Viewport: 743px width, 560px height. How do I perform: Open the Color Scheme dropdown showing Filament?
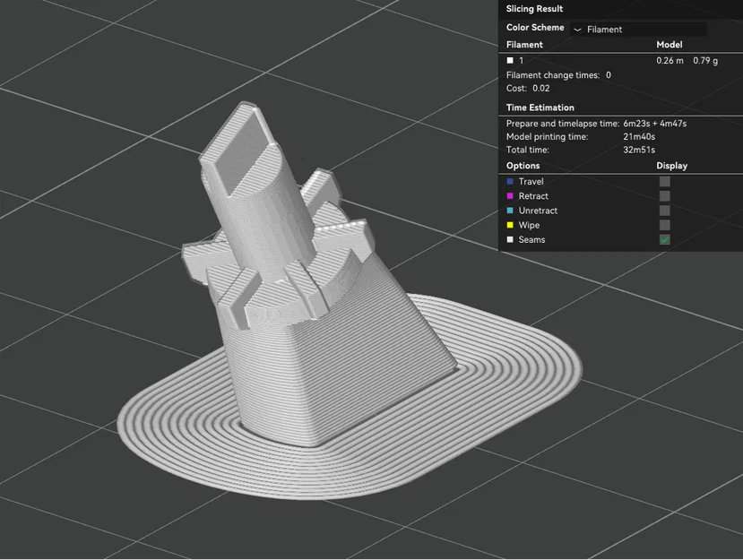(638, 30)
